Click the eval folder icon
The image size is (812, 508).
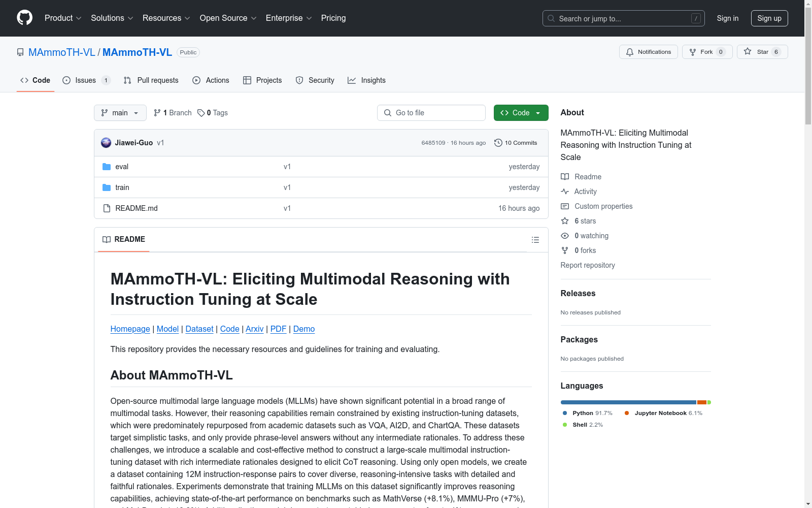click(107, 167)
